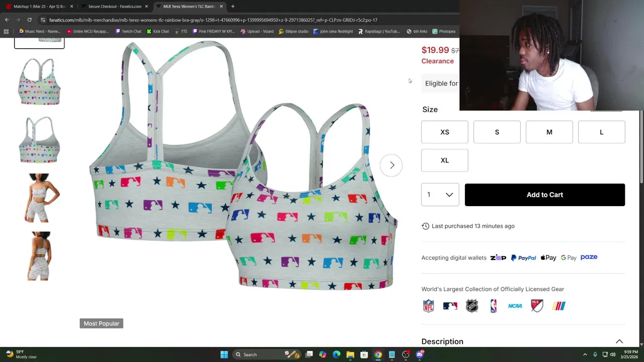Viewport: 644px width, 362px height.
Task: Select size S
Action: pyautogui.click(x=497, y=132)
